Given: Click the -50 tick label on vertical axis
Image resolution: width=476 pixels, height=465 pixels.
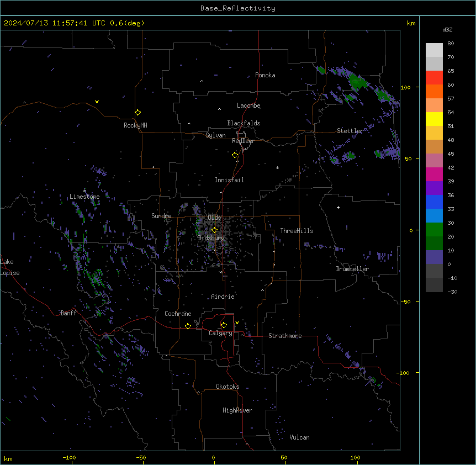Looking at the screenshot, I should point(405,302).
